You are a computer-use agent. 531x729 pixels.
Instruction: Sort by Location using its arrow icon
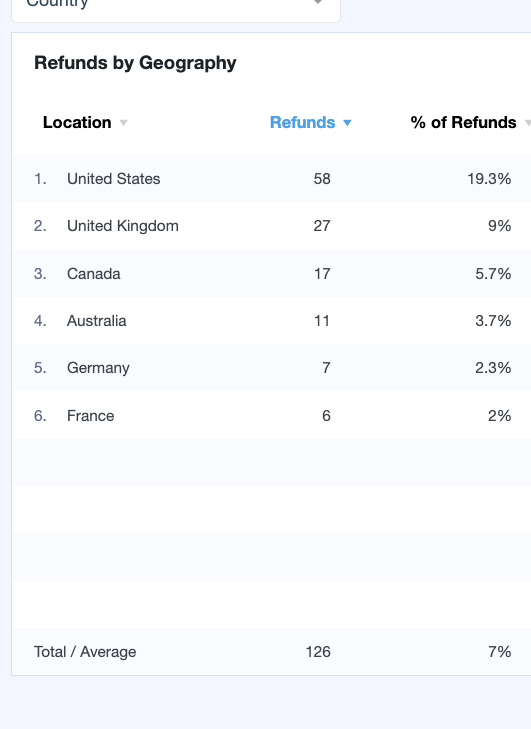pos(123,123)
